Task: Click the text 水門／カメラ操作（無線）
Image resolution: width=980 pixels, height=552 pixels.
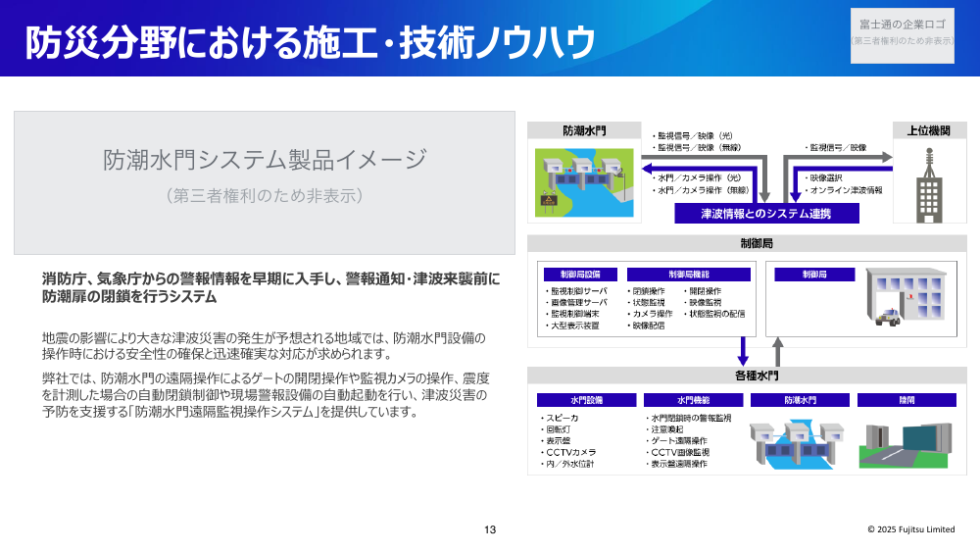Action: [701, 190]
